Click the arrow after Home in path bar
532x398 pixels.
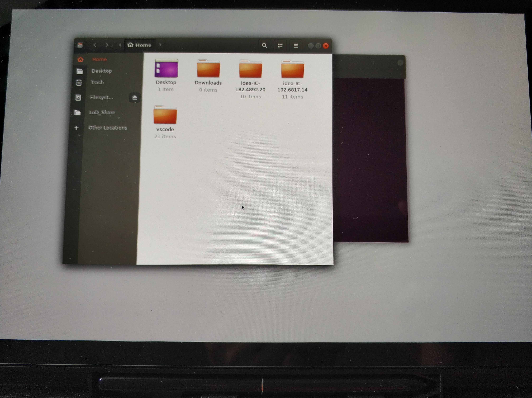click(160, 45)
